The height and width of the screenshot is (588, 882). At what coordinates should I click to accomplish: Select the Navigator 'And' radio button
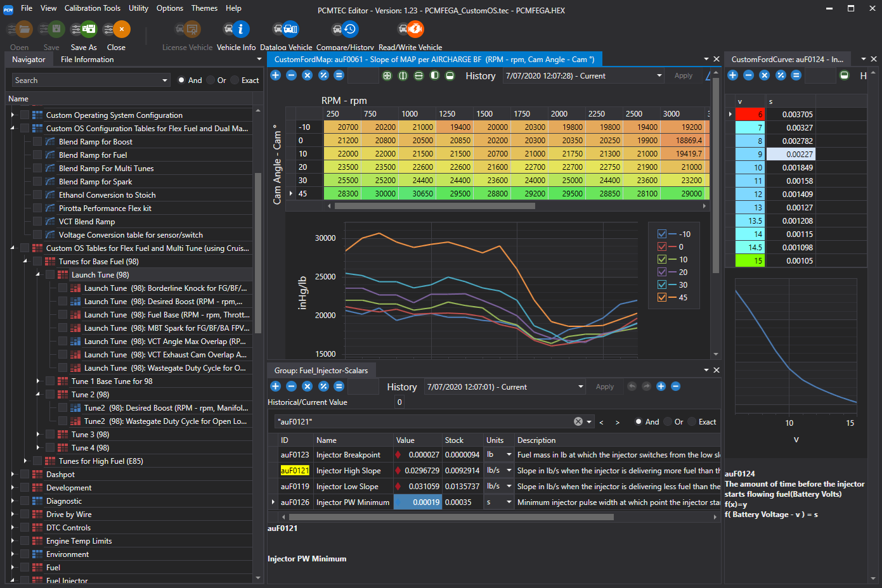tap(182, 80)
